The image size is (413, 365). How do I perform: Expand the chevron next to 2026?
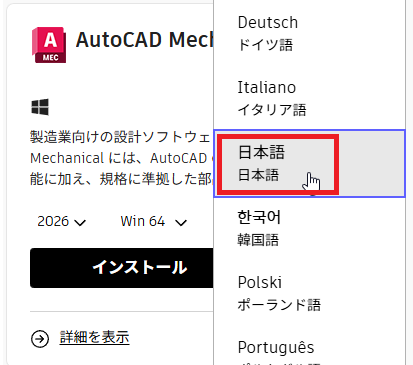(80, 222)
